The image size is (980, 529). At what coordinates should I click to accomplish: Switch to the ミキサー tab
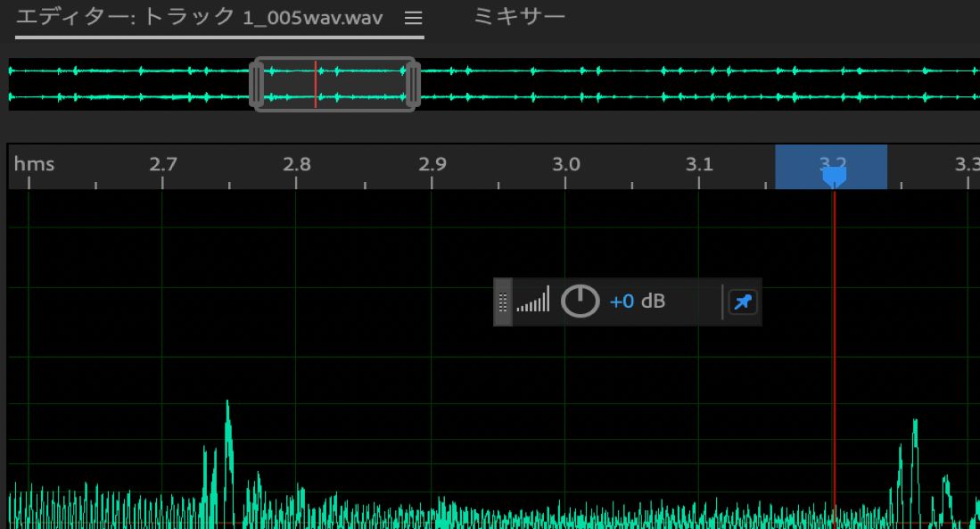[x=519, y=16]
